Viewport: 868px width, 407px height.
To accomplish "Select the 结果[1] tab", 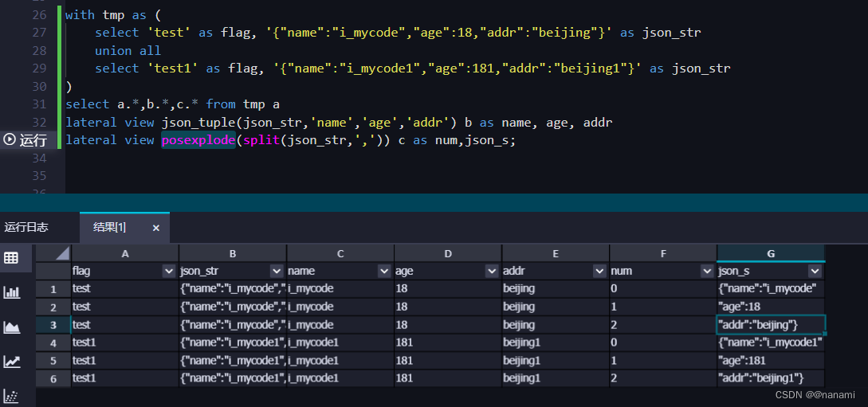I will click(x=110, y=227).
